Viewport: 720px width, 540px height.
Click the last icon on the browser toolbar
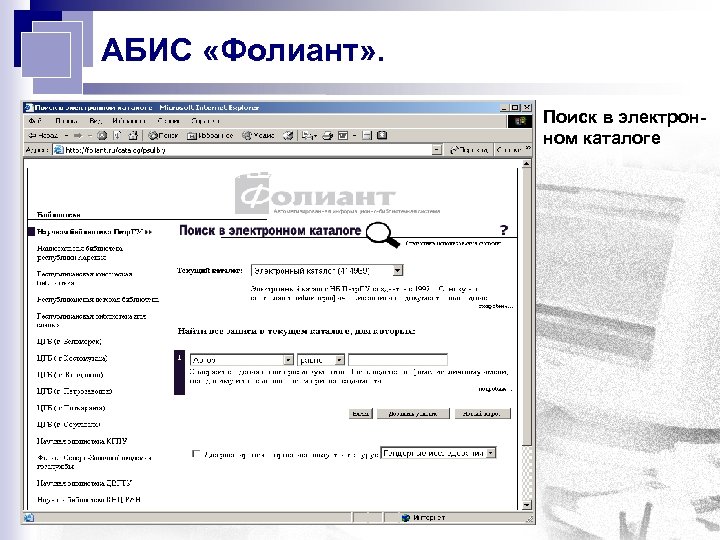click(x=382, y=135)
